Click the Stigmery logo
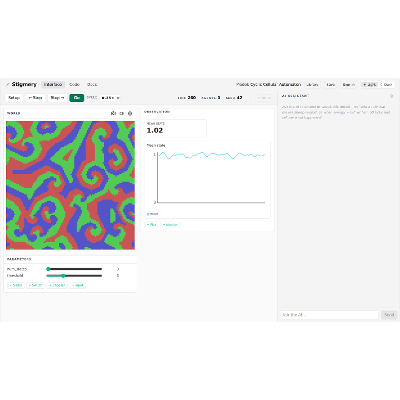 (x=21, y=84)
